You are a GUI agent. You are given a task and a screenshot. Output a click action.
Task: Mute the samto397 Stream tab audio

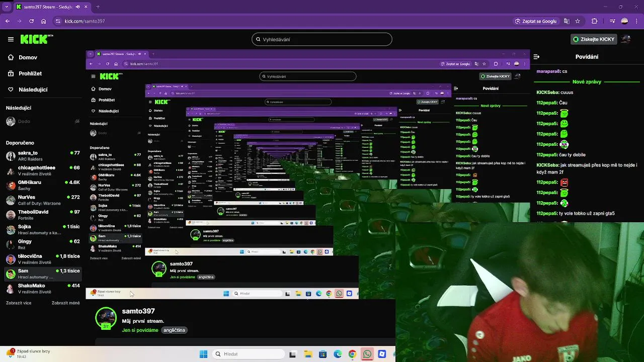point(77,7)
